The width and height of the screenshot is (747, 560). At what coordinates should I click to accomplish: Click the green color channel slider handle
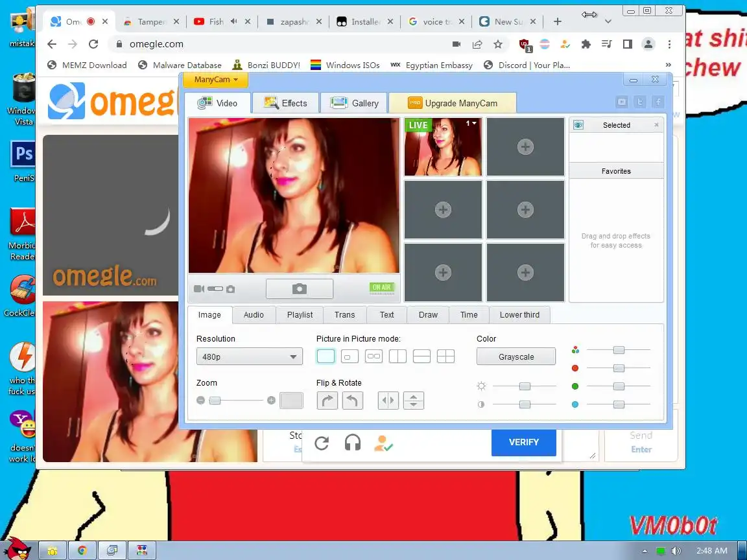(x=619, y=386)
